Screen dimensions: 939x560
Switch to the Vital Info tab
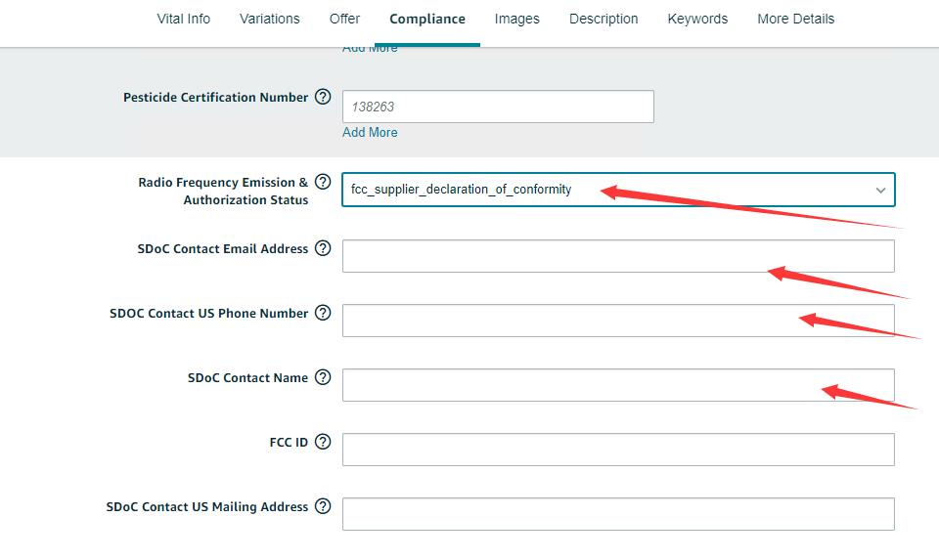click(183, 19)
